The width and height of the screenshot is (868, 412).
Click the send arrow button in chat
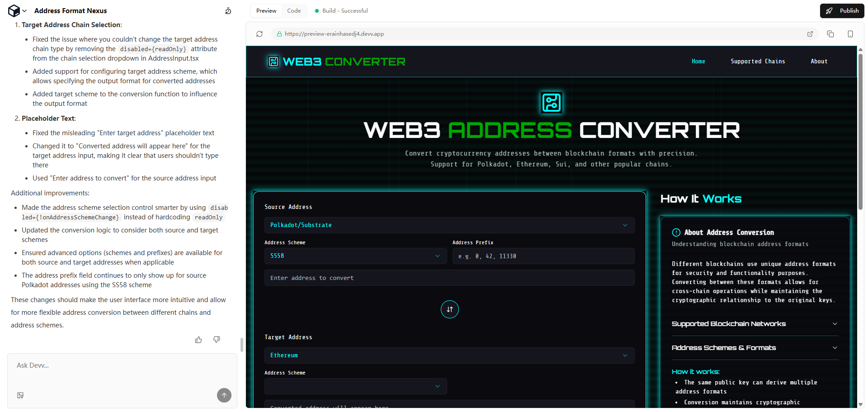(224, 395)
